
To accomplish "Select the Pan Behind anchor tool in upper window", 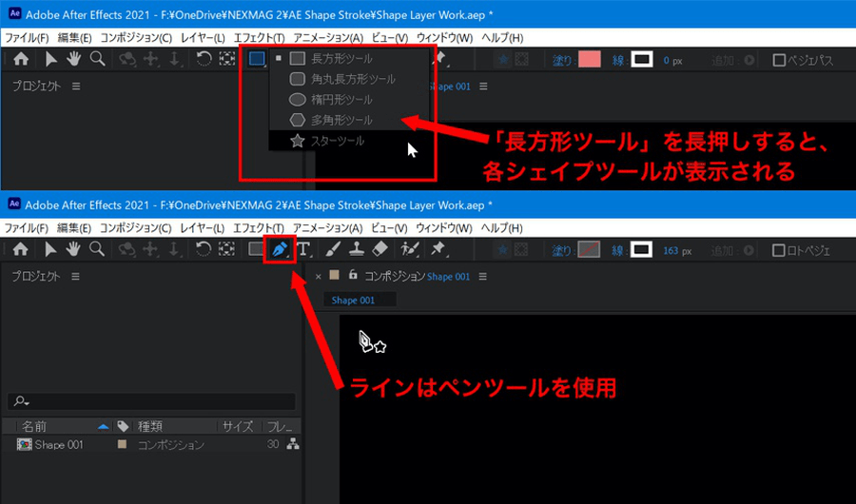I will 227,59.
